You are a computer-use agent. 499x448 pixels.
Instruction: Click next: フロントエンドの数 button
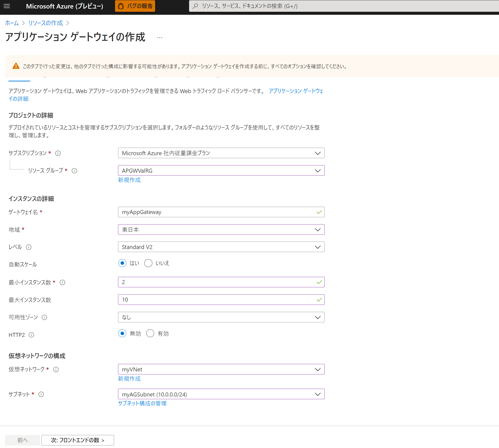[x=78, y=440]
